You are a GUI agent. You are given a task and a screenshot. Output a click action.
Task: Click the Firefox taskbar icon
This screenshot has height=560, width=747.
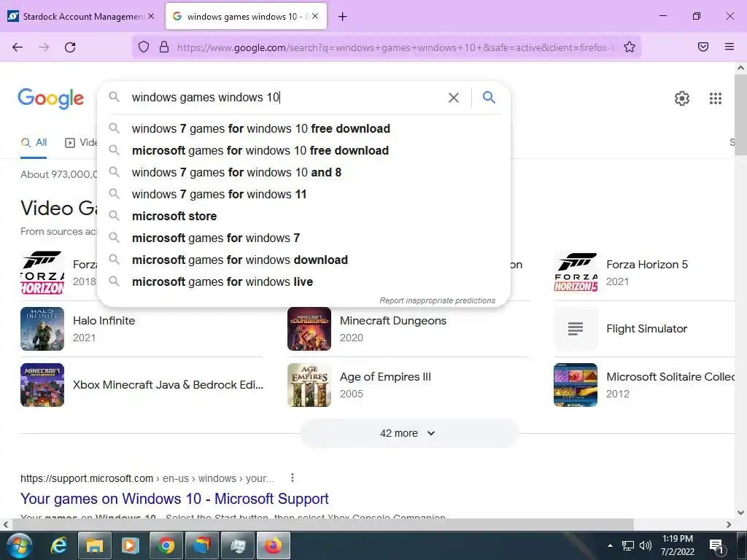[273, 545]
